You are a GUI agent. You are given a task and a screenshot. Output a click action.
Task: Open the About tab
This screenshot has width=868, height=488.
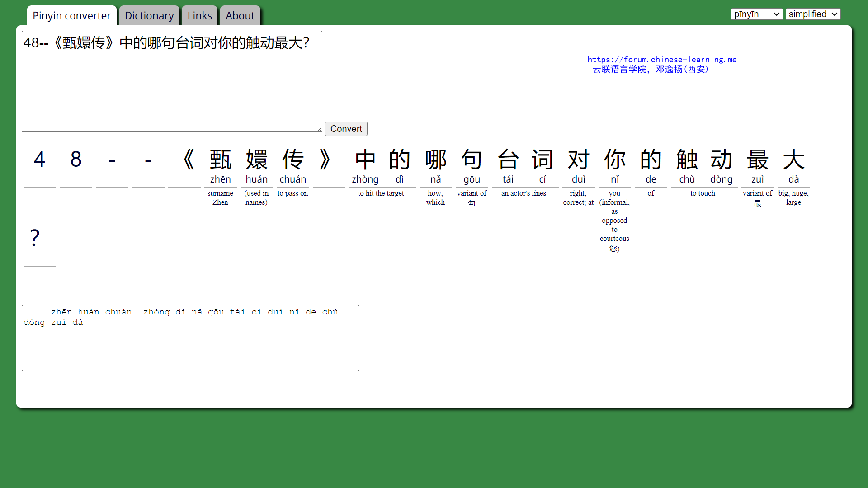coord(240,16)
